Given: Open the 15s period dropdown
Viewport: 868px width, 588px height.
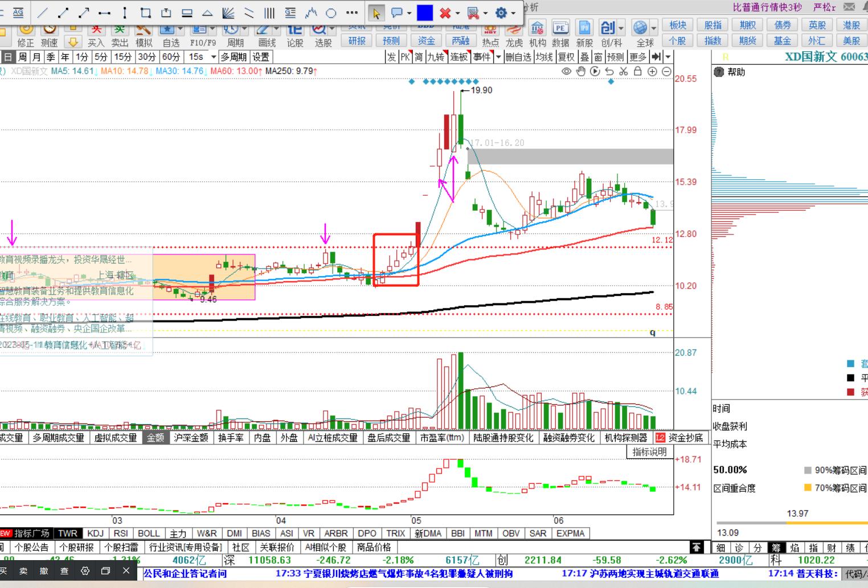Looking at the screenshot, I should pos(214,57).
